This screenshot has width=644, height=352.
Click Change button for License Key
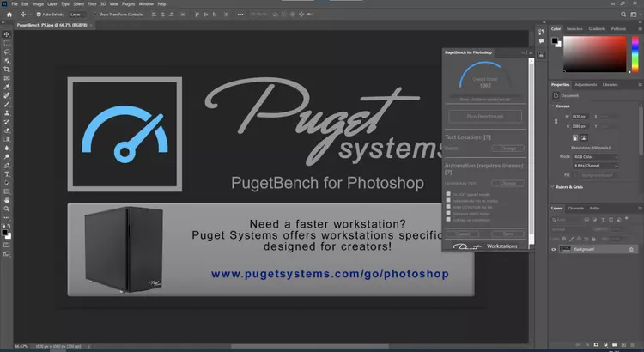[507, 183]
